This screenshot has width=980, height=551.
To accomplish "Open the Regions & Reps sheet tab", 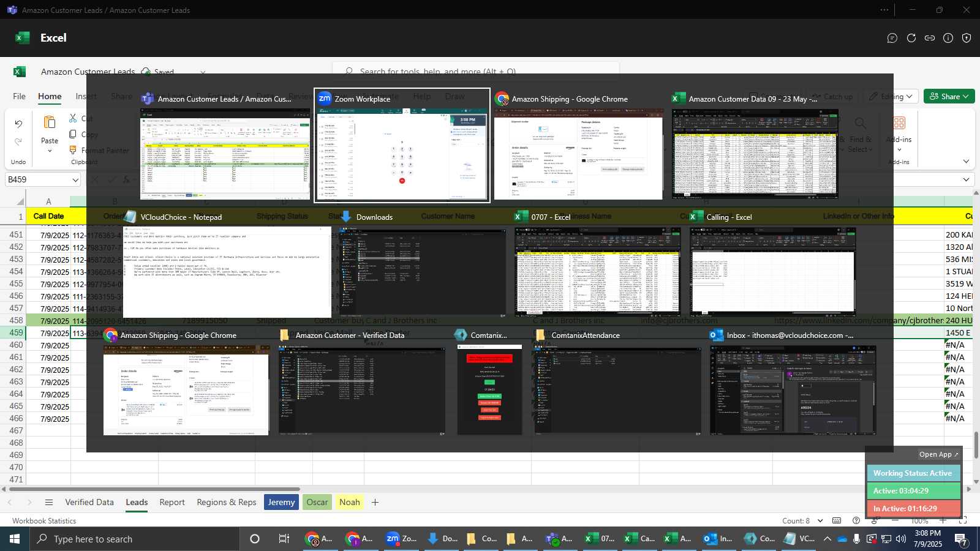I will tap(227, 502).
